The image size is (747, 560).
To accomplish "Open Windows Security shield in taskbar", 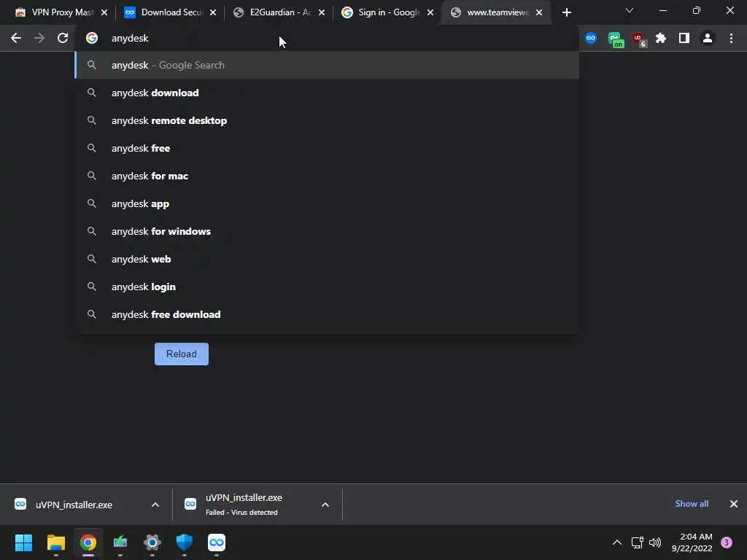I will coord(185,542).
